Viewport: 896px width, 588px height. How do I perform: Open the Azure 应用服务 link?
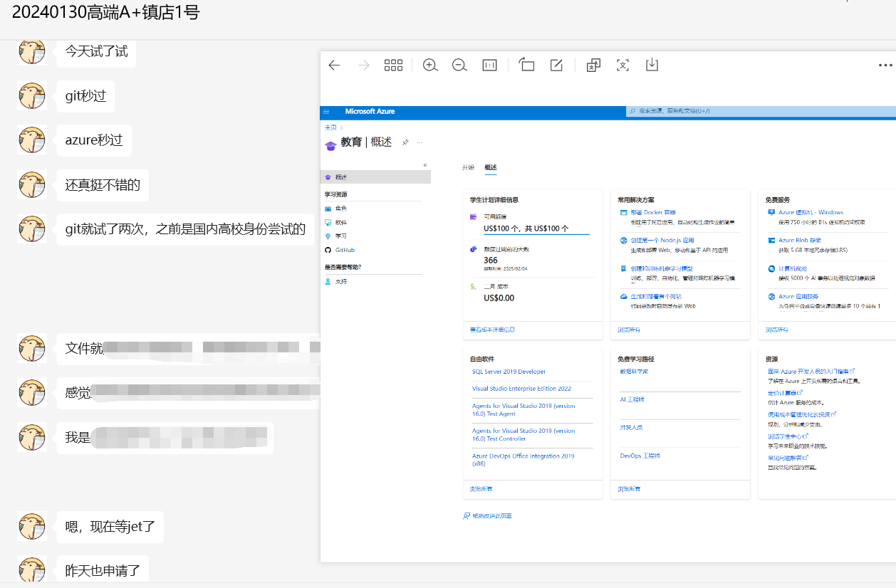click(x=798, y=296)
